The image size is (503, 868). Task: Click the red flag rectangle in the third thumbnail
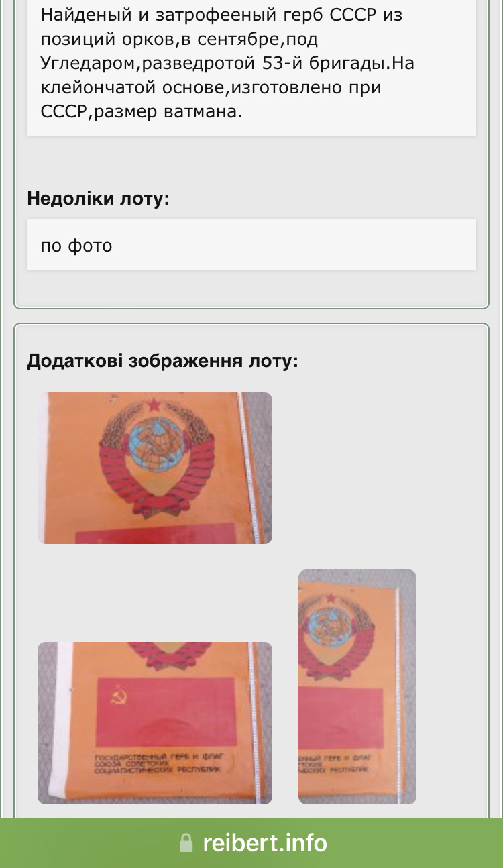coord(341,717)
